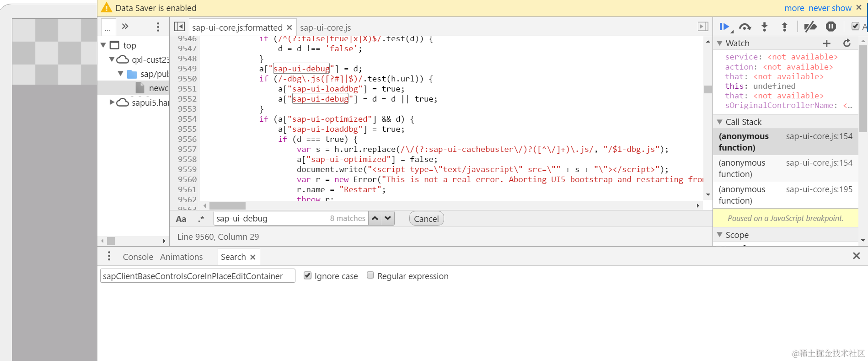This screenshot has width=868, height=361.
Task: Go to previous search match
Action: (375, 218)
